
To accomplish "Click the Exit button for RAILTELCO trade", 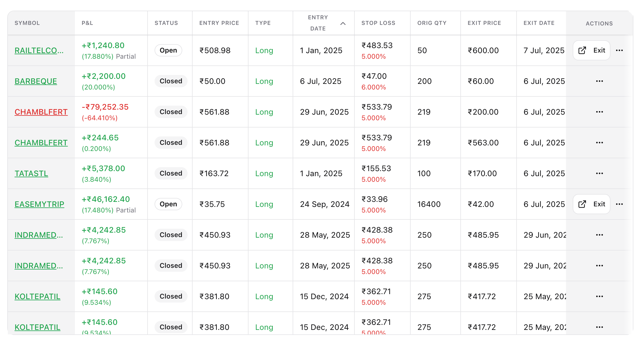I will (x=591, y=51).
